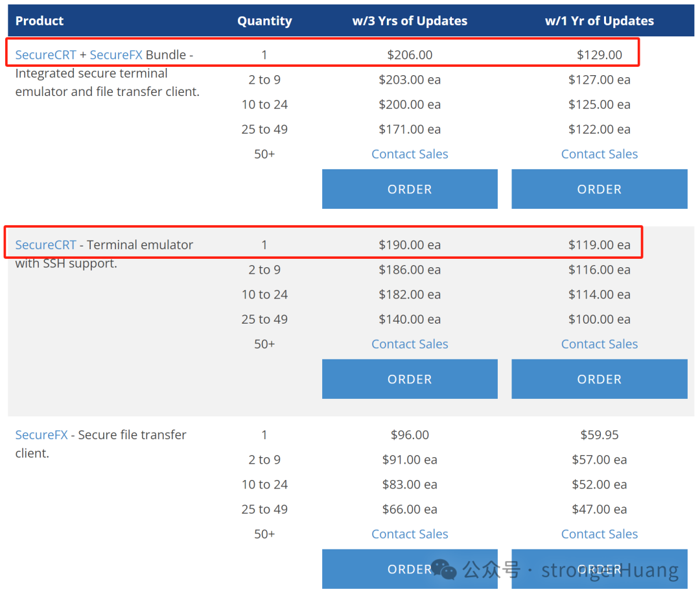The image size is (700, 598).
Task: Click the w/1 Yr of Updates header
Action: pyautogui.click(x=600, y=21)
